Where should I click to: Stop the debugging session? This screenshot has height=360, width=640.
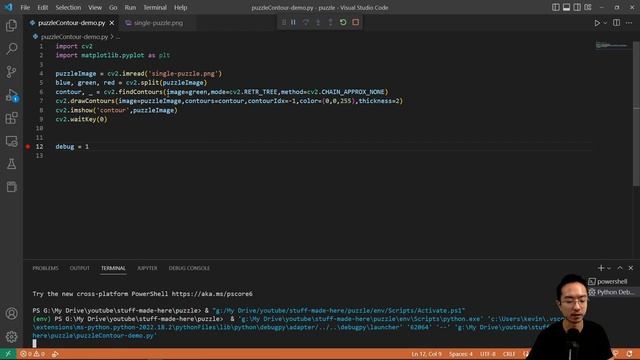tap(356, 22)
